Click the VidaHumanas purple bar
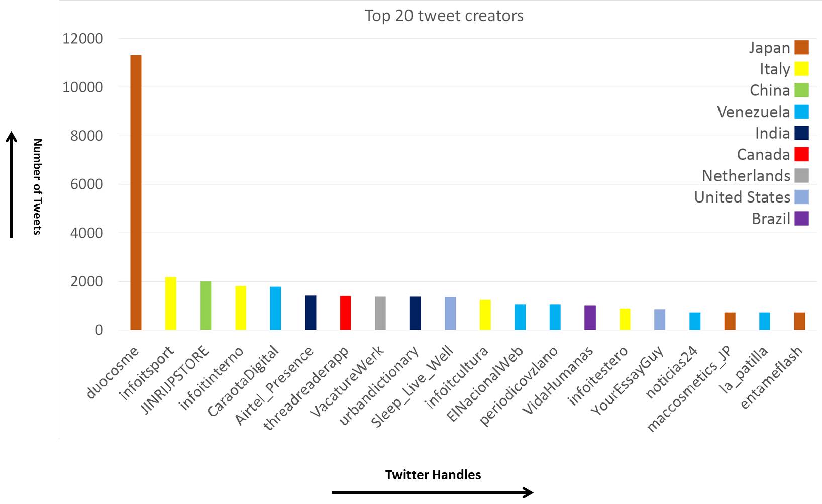 click(x=590, y=318)
